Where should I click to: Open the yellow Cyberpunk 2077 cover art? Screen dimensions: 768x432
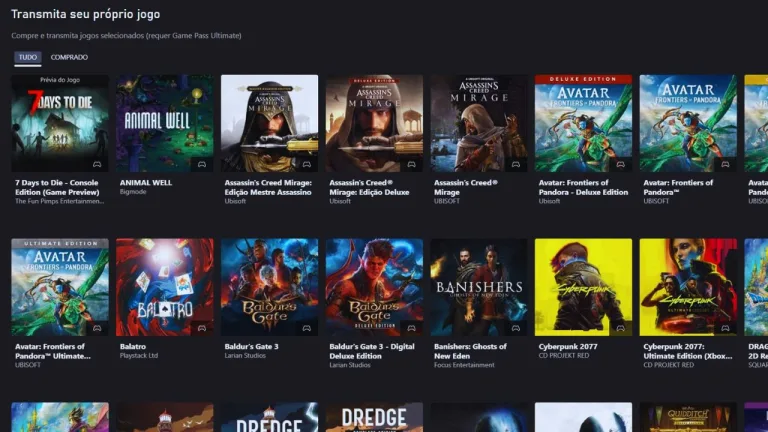(x=583, y=287)
